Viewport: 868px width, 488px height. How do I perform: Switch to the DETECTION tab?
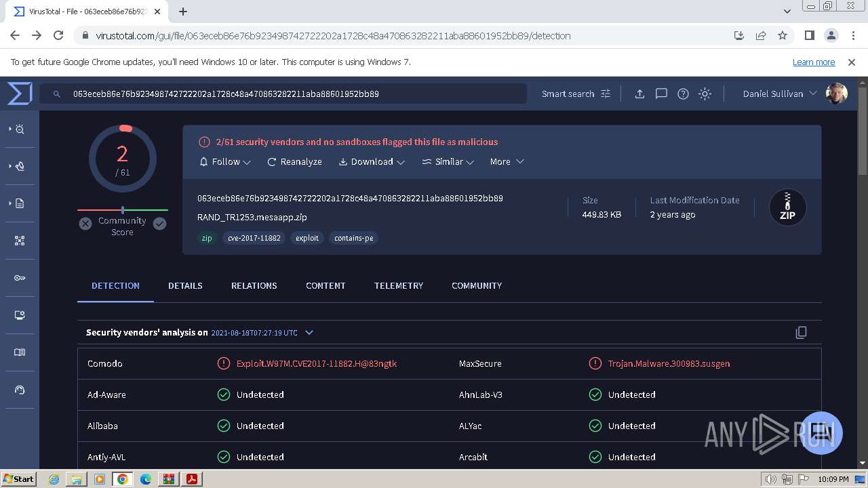(115, 285)
